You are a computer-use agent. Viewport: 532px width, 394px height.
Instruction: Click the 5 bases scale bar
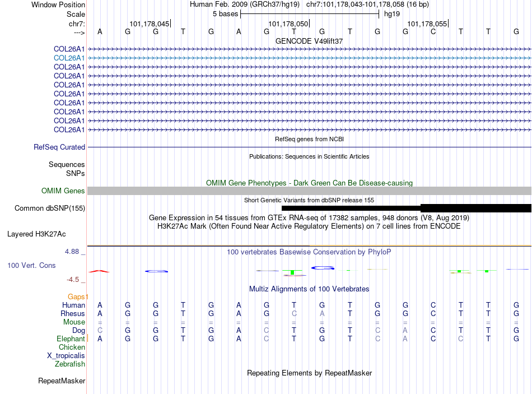tap(310, 14)
